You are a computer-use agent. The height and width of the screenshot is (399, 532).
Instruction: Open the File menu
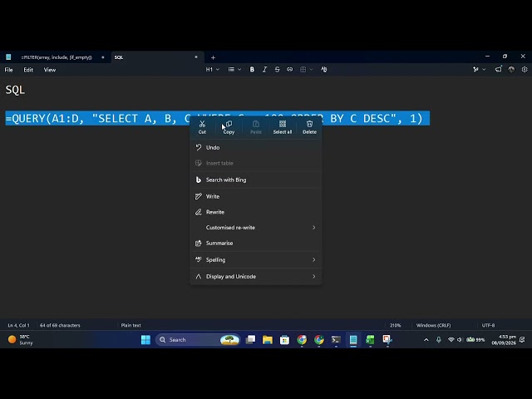click(9, 70)
